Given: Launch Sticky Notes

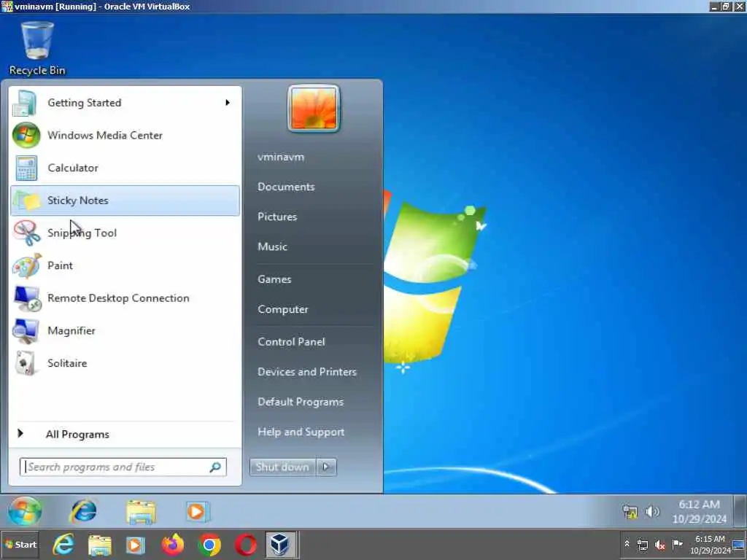Looking at the screenshot, I should pyautogui.click(x=125, y=201).
